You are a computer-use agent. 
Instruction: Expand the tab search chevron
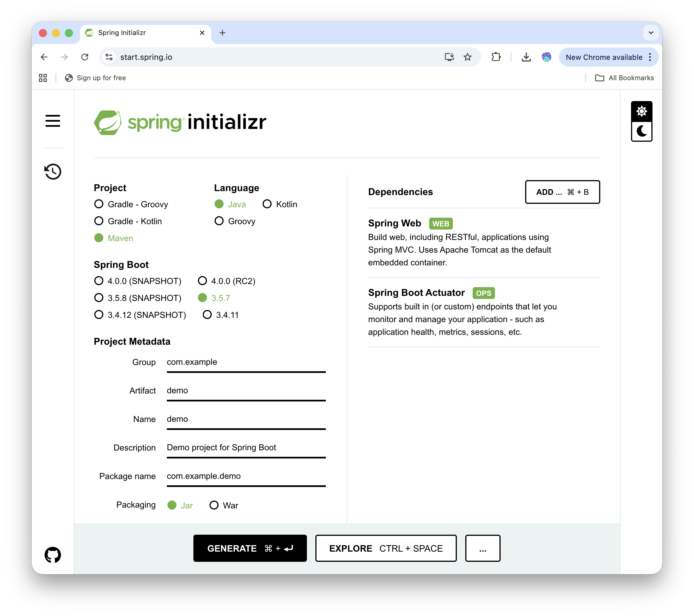pos(651,33)
